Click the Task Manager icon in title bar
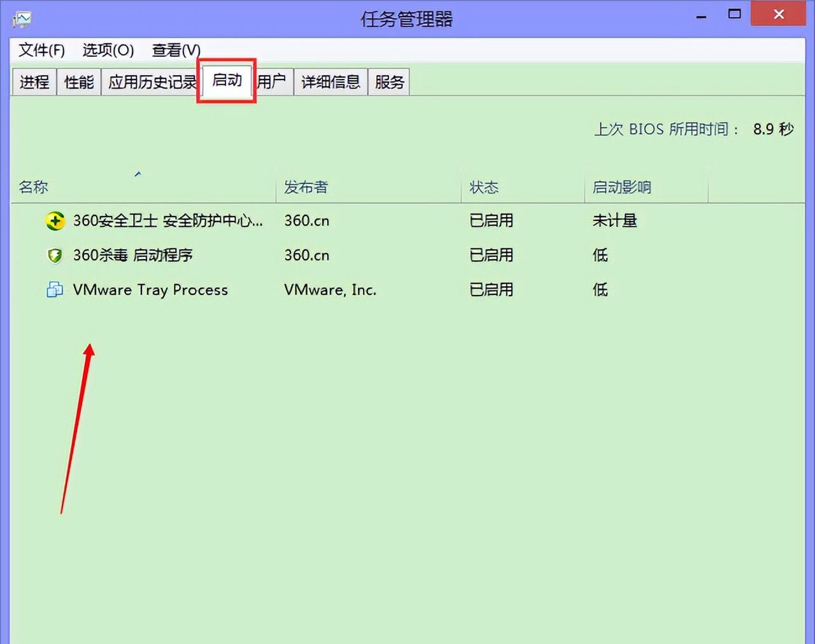The image size is (815, 644). pyautogui.click(x=21, y=18)
